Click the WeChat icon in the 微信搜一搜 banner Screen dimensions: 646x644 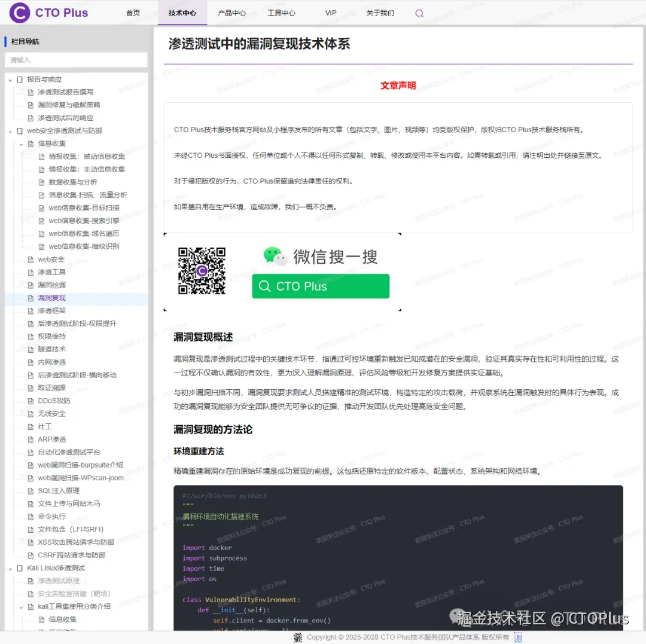pyautogui.click(x=275, y=255)
